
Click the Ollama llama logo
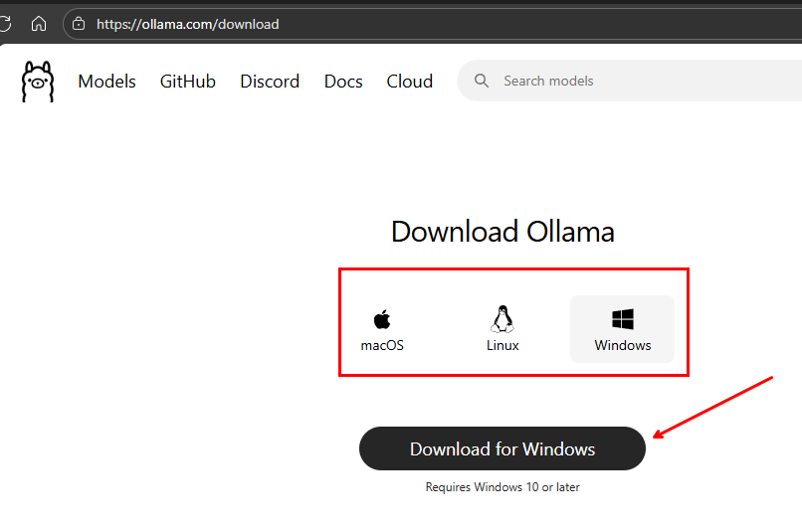click(38, 82)
